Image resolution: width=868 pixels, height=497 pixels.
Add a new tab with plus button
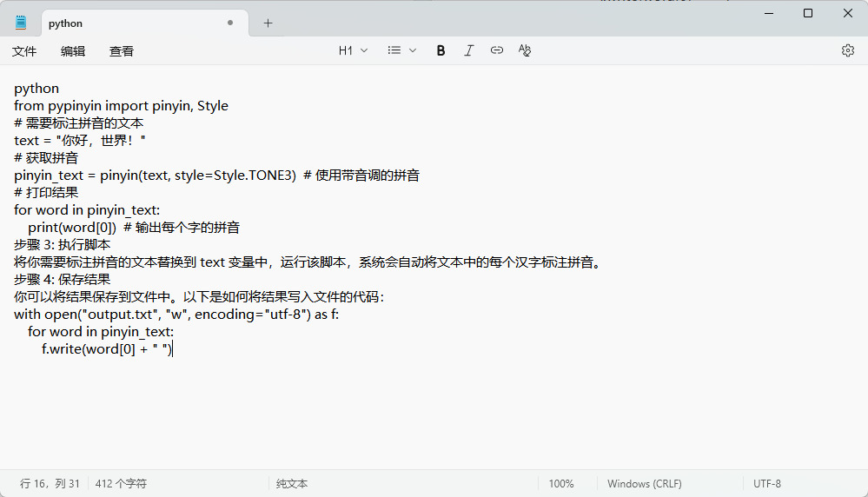(268, 23)
